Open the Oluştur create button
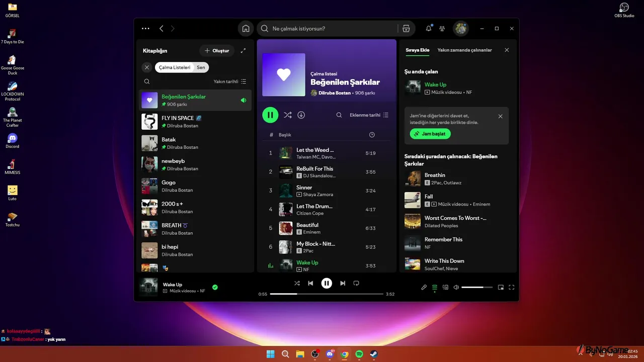Screen dimensions: 644x362 [217, 51]
